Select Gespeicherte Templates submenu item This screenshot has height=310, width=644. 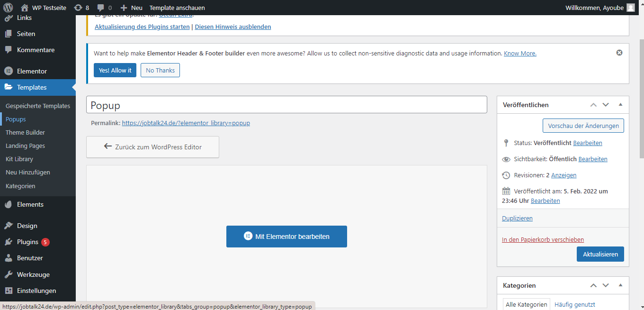pyautogui.click(x=38, y=106)
